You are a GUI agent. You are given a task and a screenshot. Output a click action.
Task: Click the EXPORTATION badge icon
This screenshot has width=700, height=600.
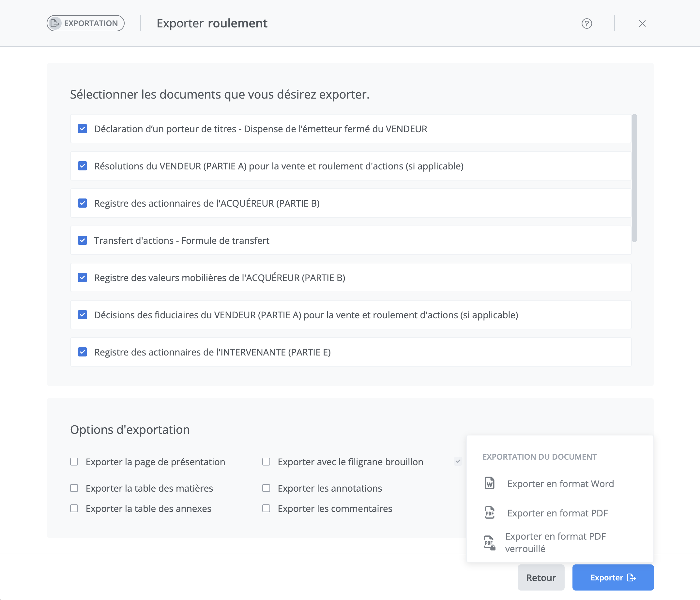coord(55,23)
